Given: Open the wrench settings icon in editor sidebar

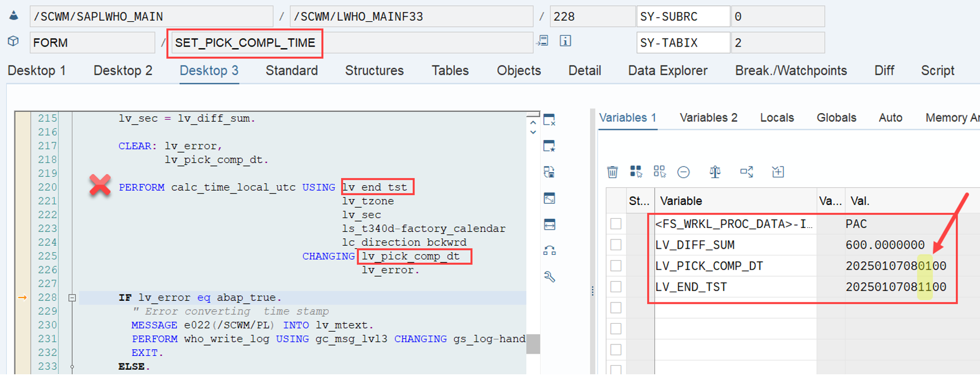Looking at the screenshot, I should (x=549, y=277).
